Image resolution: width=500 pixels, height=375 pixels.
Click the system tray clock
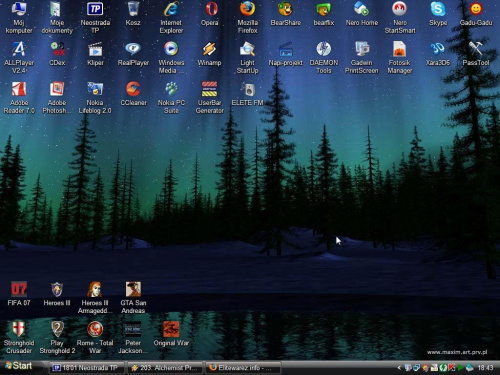tap(485, 368)
